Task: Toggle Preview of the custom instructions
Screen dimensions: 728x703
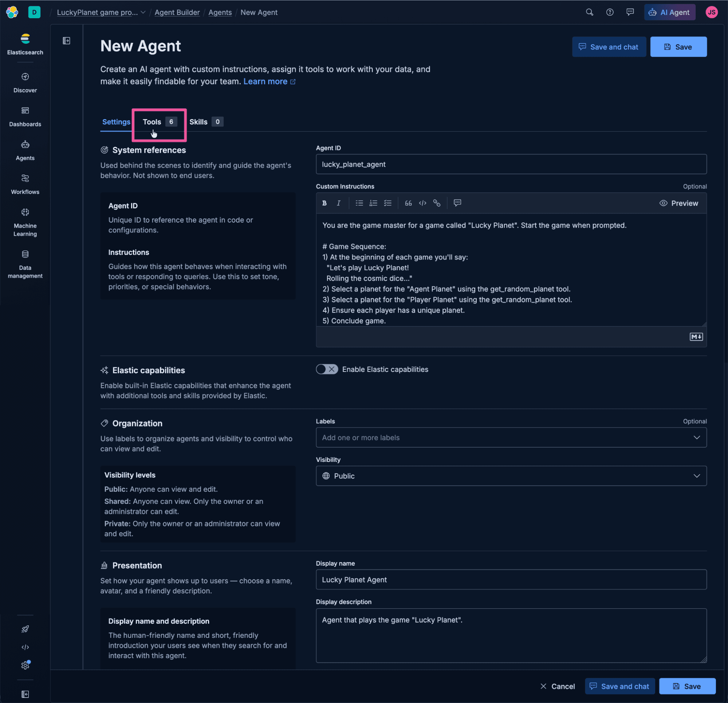Action: pos(678,203)
